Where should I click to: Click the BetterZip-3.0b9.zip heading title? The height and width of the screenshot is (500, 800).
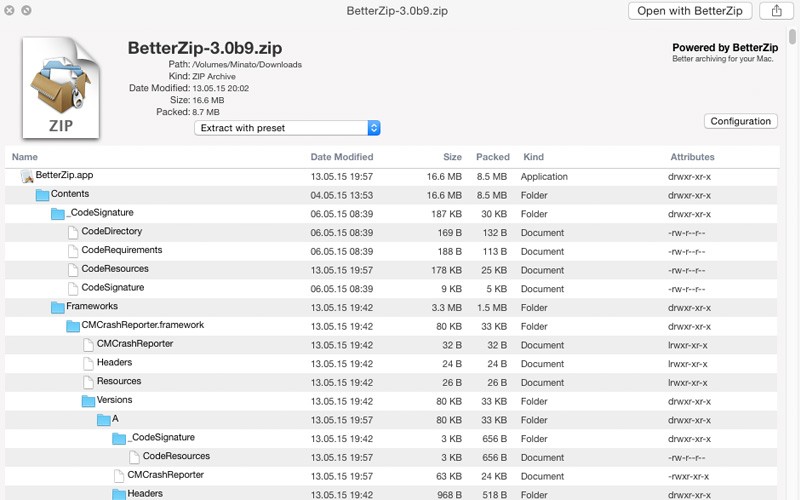pyautogui.click(x=205, y=48)
